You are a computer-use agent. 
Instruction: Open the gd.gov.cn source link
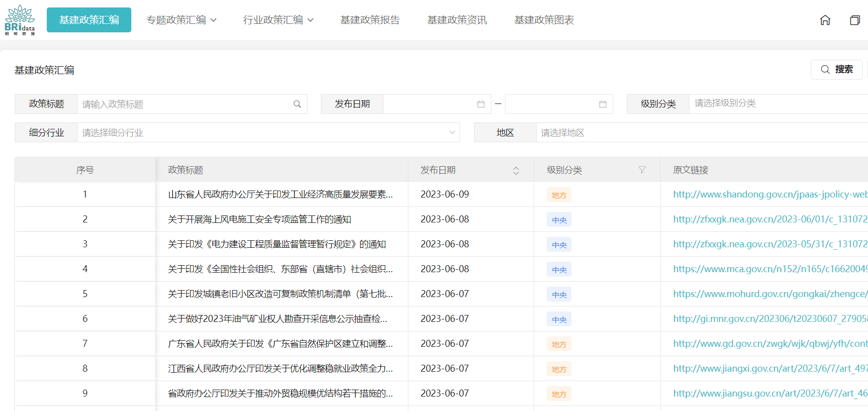coord(771,343)
